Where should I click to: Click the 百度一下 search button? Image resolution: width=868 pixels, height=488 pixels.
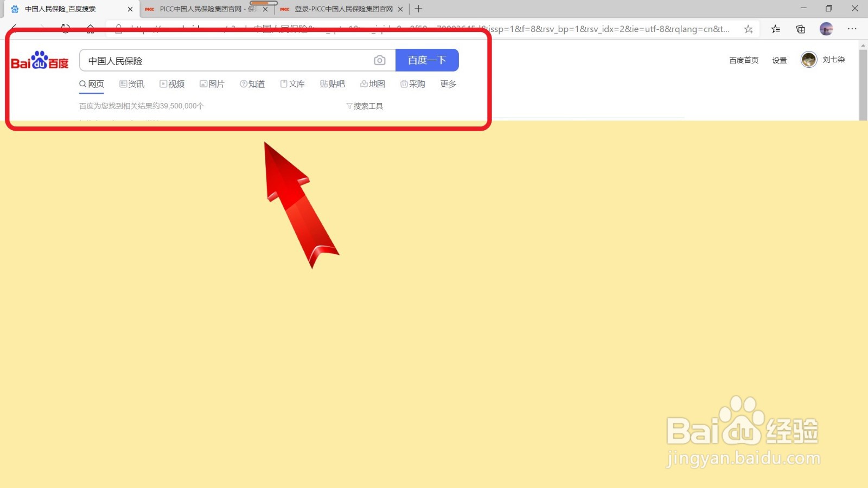click(x=427, y=60)
